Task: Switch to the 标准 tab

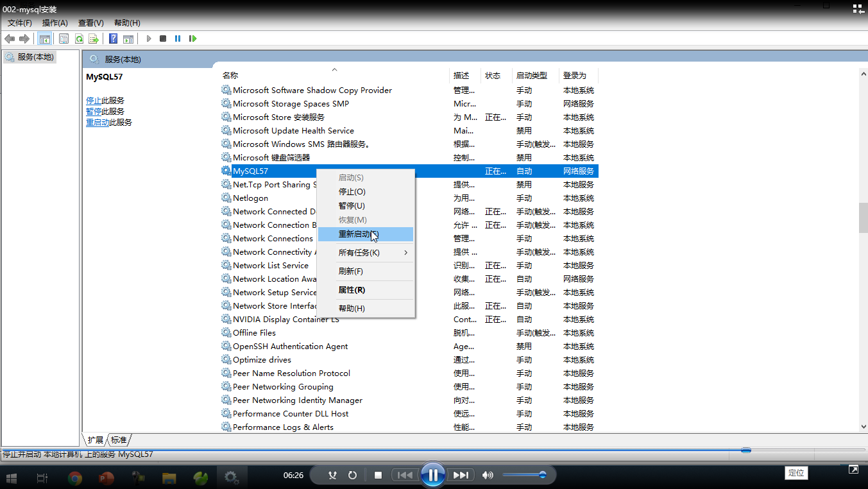Action: pos(119,440)
